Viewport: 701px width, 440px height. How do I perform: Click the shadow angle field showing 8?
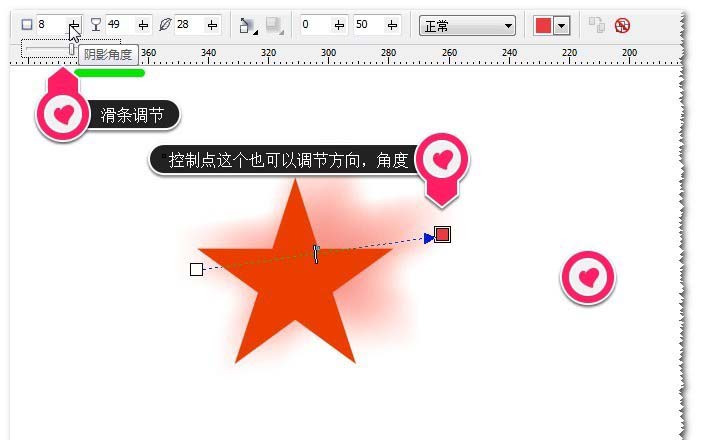coord(51,25)
